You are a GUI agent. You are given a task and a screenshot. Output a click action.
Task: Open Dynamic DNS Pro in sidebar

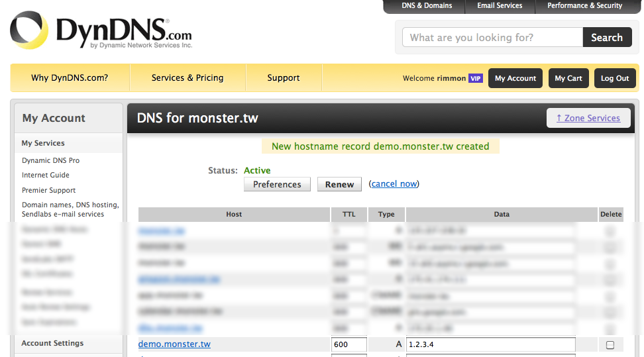[50, 160]
